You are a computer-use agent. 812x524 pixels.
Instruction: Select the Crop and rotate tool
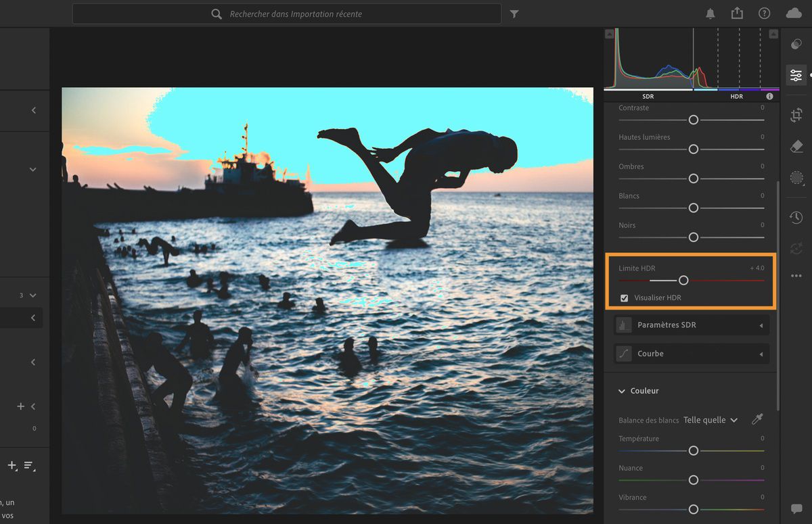pos(796,116)
